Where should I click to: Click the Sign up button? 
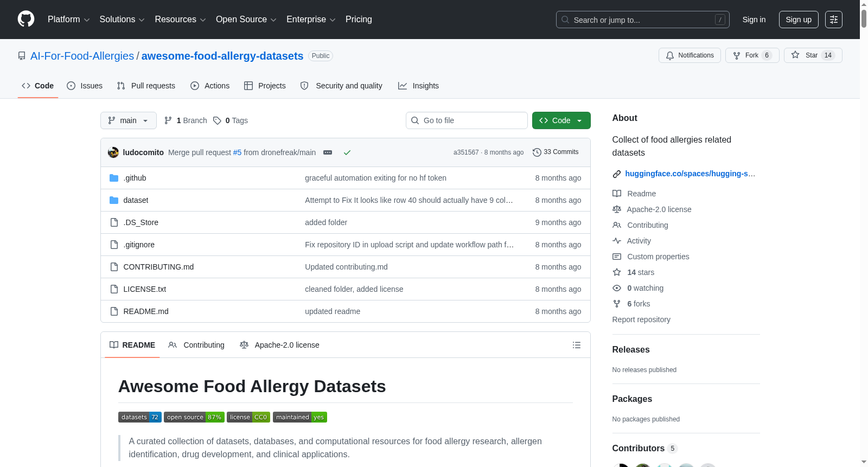[x=799, y=20]
